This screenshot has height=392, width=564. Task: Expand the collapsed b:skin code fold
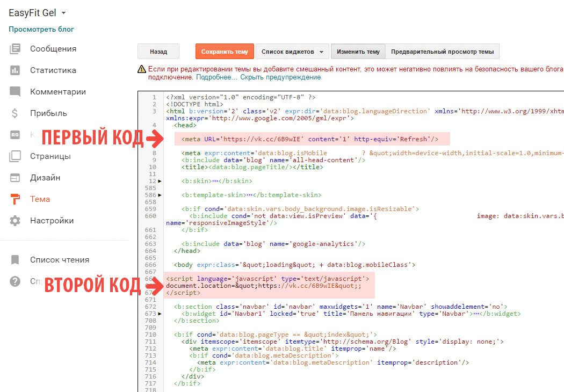[160, 181]
